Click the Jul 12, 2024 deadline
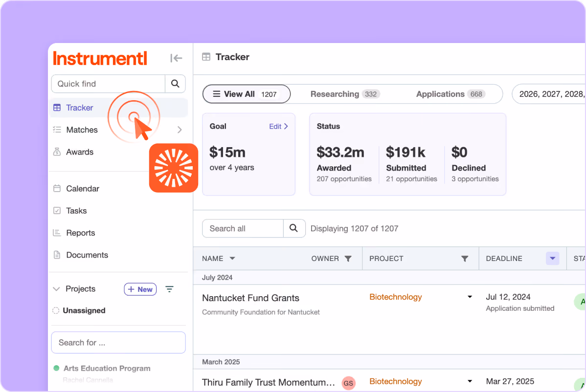Viewport: 586px width, 392px height. tap(508, 297)
